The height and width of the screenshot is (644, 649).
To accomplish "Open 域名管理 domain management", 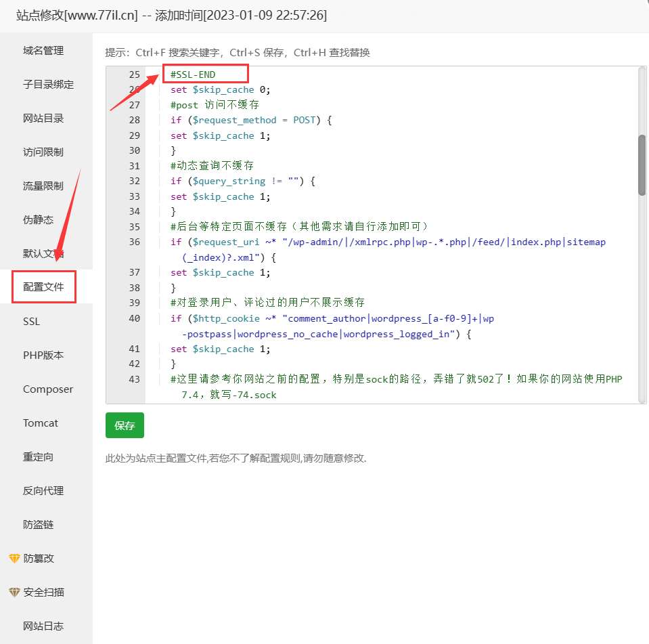I will (42, 50).
